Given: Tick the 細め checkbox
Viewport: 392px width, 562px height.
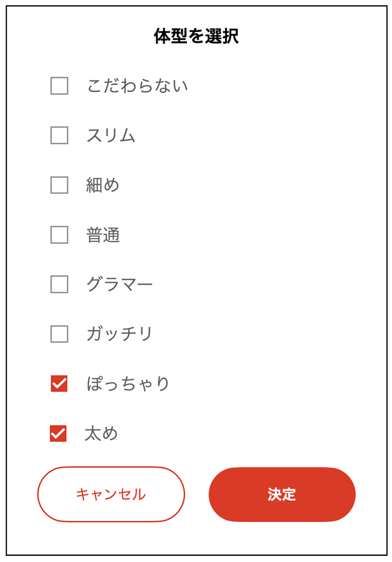Looking at the screenshot, I should (59, 185).
